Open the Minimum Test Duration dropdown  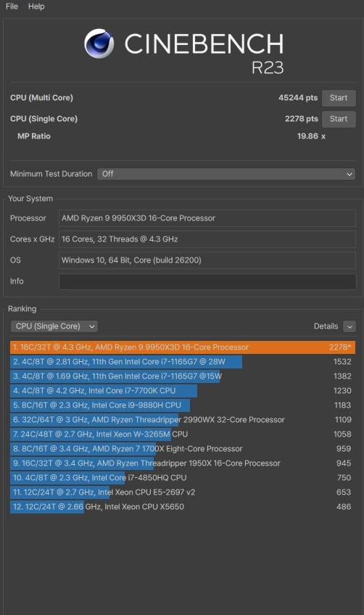point(226,174)
